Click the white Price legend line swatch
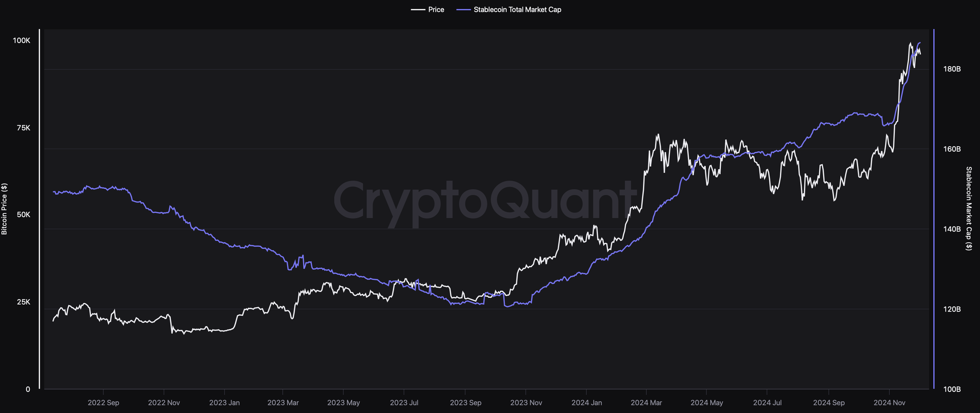Viewport: 980px width, 413px height. [417, 10]
